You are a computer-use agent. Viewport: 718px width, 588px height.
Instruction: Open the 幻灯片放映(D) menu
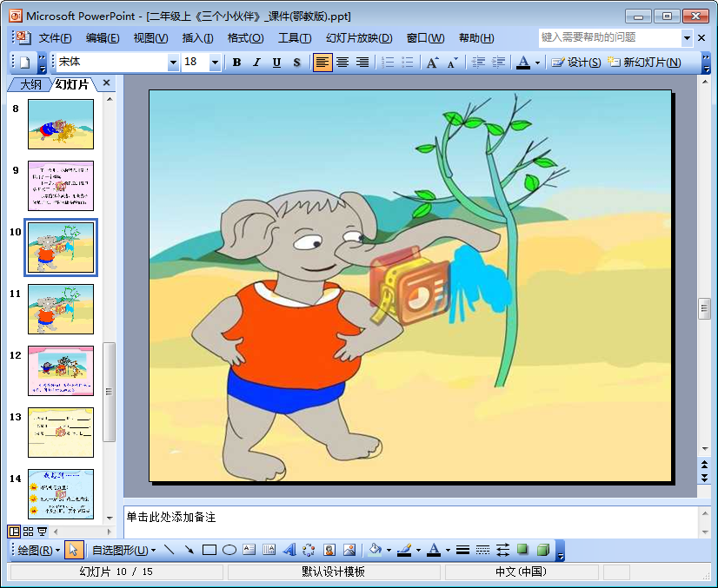pyautogui.click(x=359, y=38)
